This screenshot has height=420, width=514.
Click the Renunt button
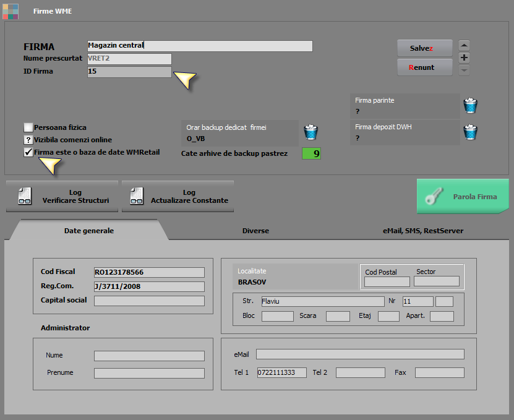pyautogui.click(x=425, y=67)
